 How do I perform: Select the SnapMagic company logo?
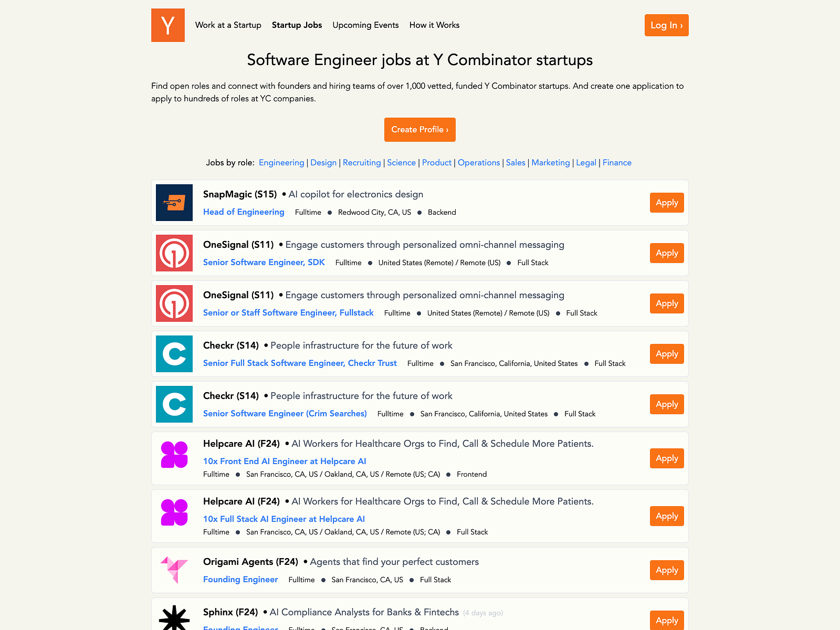point(174,203)
